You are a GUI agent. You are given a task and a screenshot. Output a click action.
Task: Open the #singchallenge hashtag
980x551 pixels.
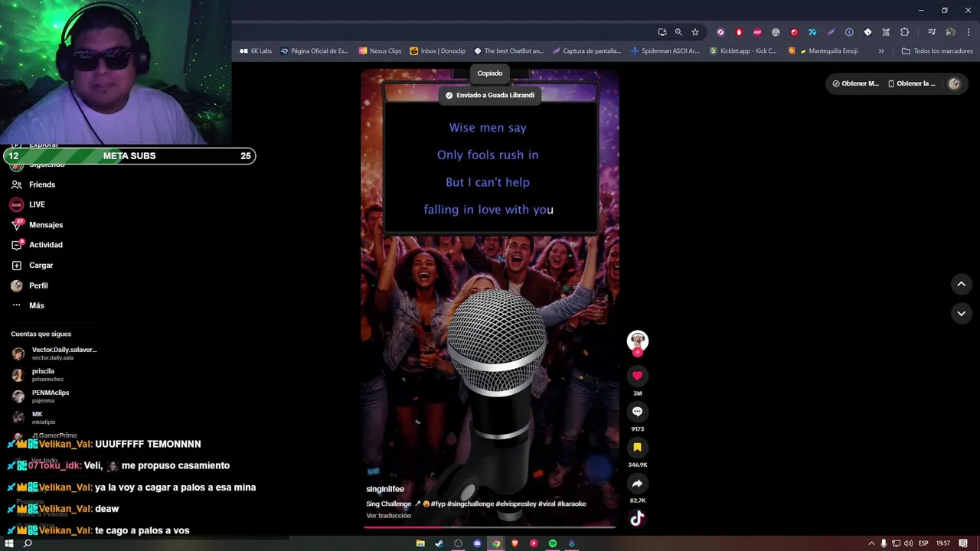pos(470,504)
